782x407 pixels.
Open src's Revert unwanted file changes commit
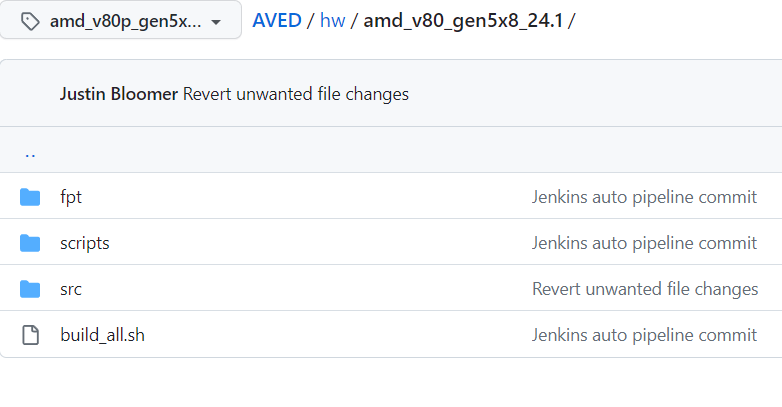pyautogui.click(x=644, y=289)
